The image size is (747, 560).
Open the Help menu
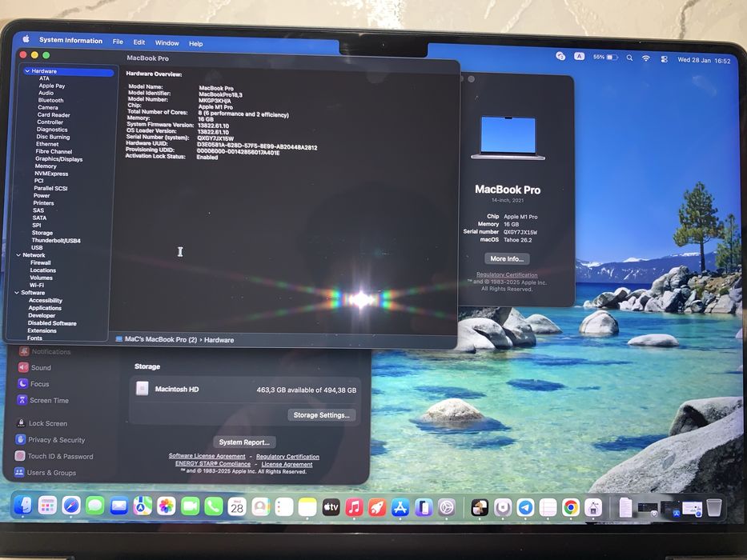tap(196, 44)
